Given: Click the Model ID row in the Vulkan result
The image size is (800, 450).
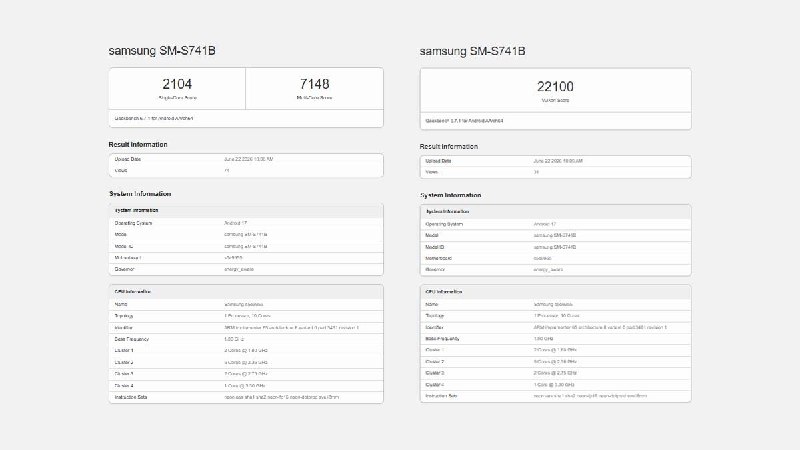Looking at the screenshot, I should click(556, 247).
